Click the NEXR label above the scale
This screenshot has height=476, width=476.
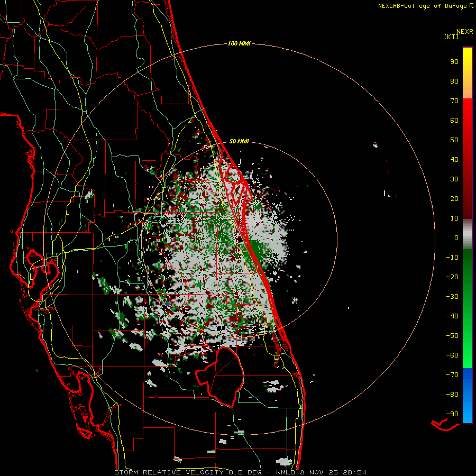(x=465, y=32)
